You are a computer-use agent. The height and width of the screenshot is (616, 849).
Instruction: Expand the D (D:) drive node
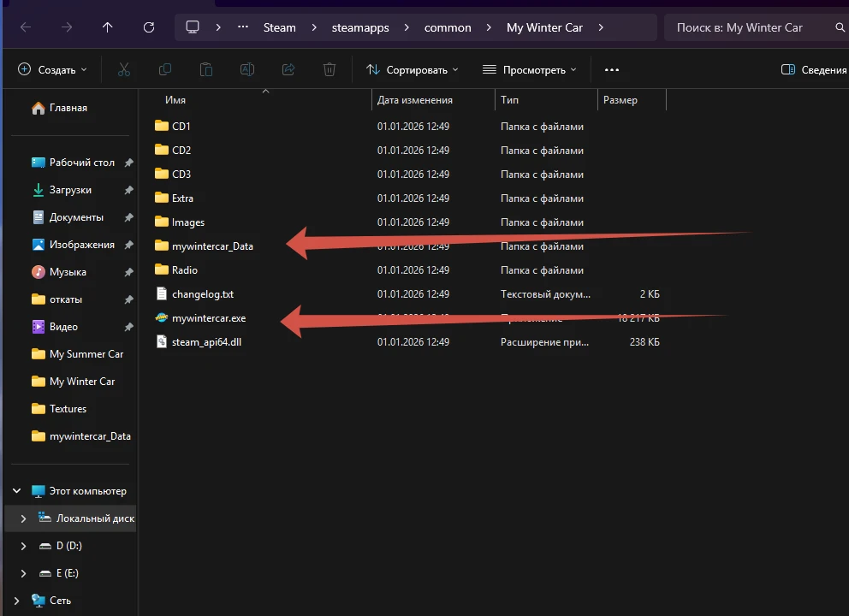[x=23, y=546]
